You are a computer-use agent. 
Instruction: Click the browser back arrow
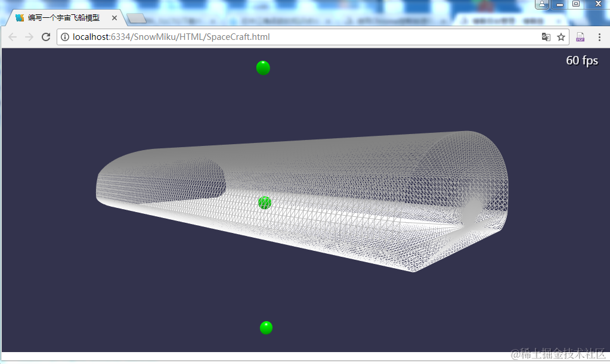[x=13, y=37]
